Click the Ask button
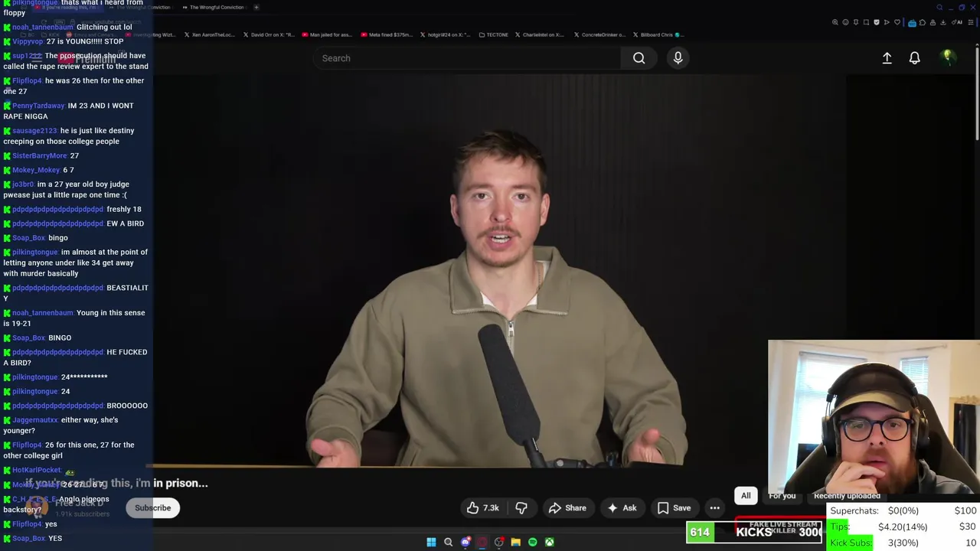 [x=622, y=508]
